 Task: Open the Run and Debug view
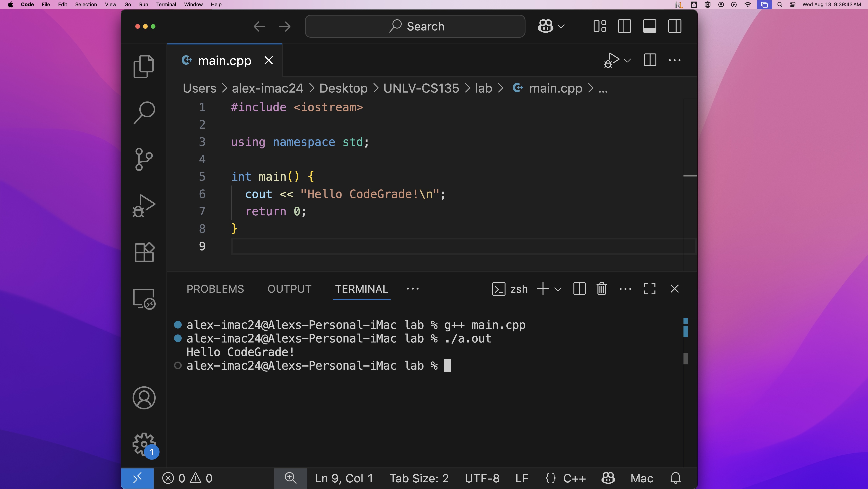pos(144,206)
